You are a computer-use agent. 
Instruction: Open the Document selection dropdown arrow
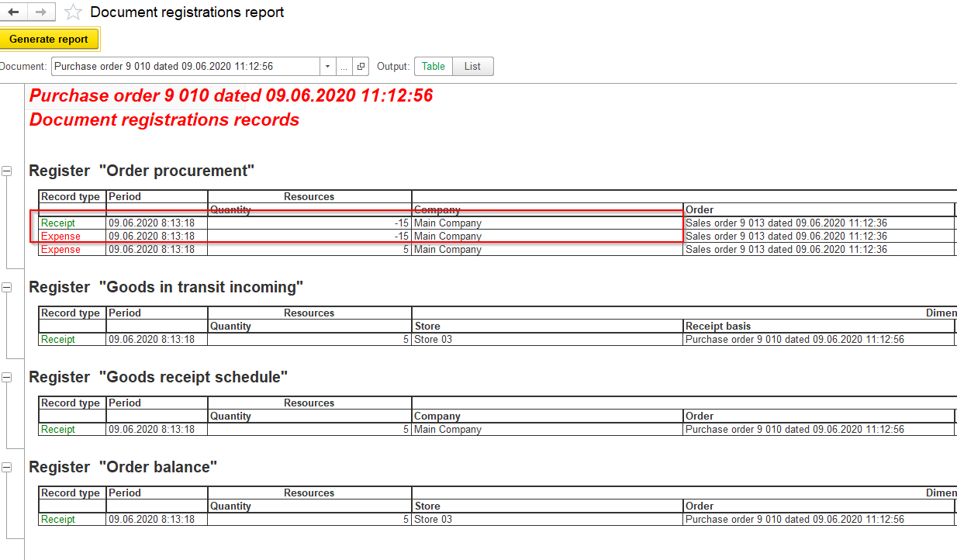coord(326,66)
